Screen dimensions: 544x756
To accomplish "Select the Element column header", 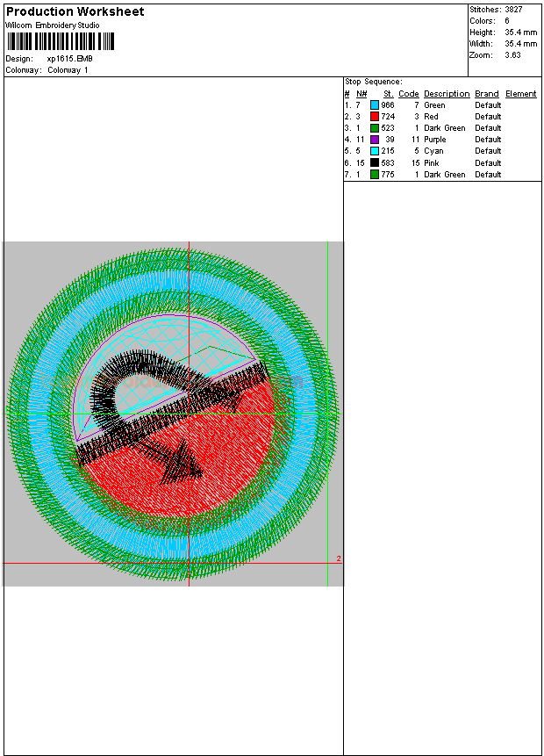I will tap(521, 94).
